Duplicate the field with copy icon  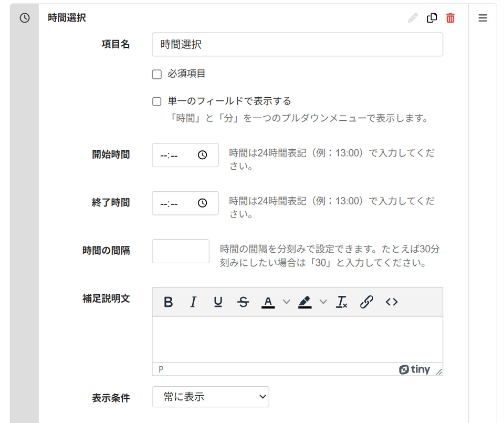(432, 18)
